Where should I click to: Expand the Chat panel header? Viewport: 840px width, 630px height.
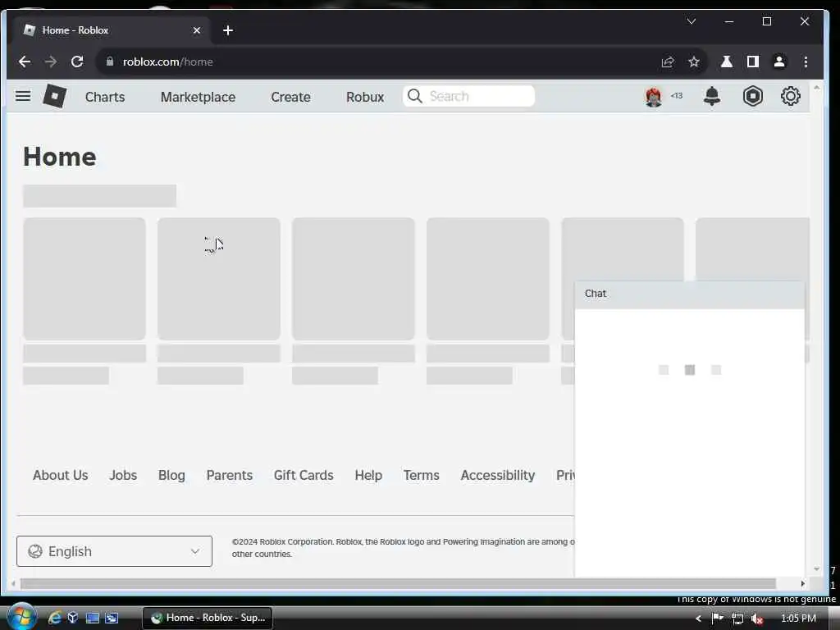coord(689,294)
